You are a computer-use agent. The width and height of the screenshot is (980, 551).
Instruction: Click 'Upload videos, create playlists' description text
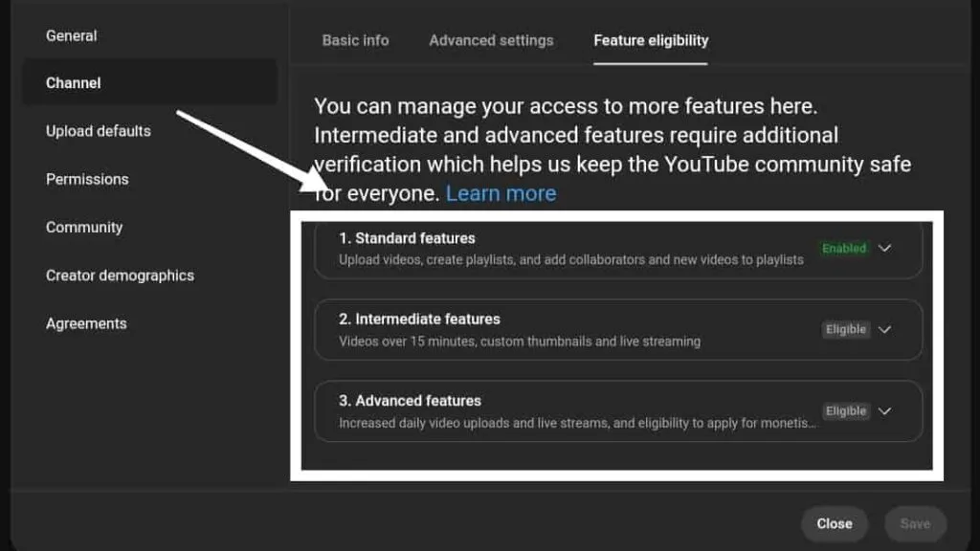click(x=571, y=260)
